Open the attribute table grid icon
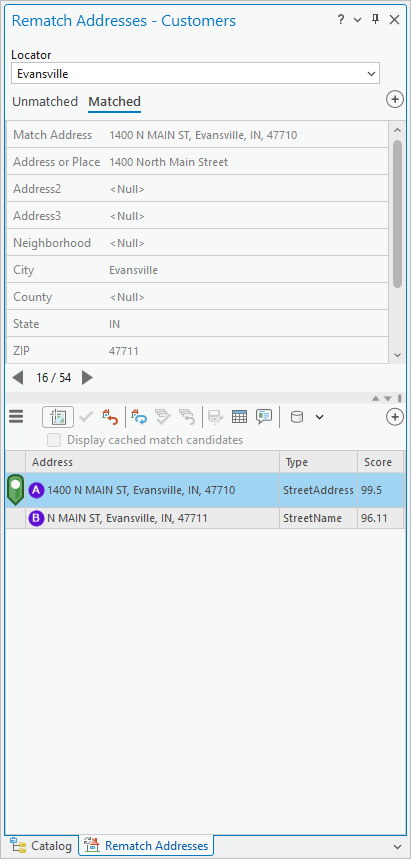Screen dimensions: 411x859 click(239, 417)
